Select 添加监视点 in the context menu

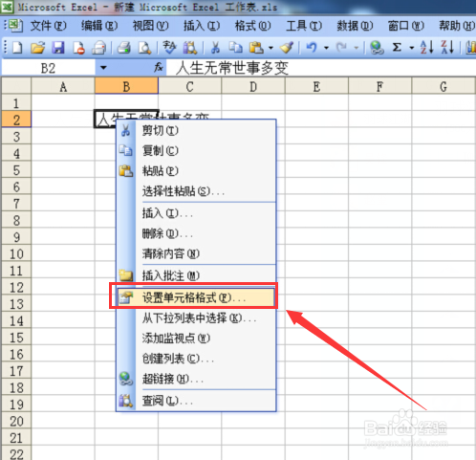click(196, 338)
